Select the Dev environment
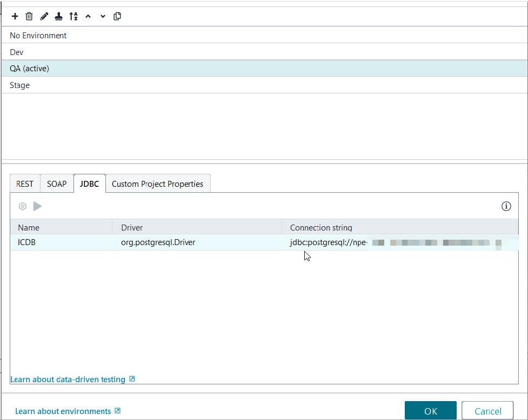 [x=17, y=52]
